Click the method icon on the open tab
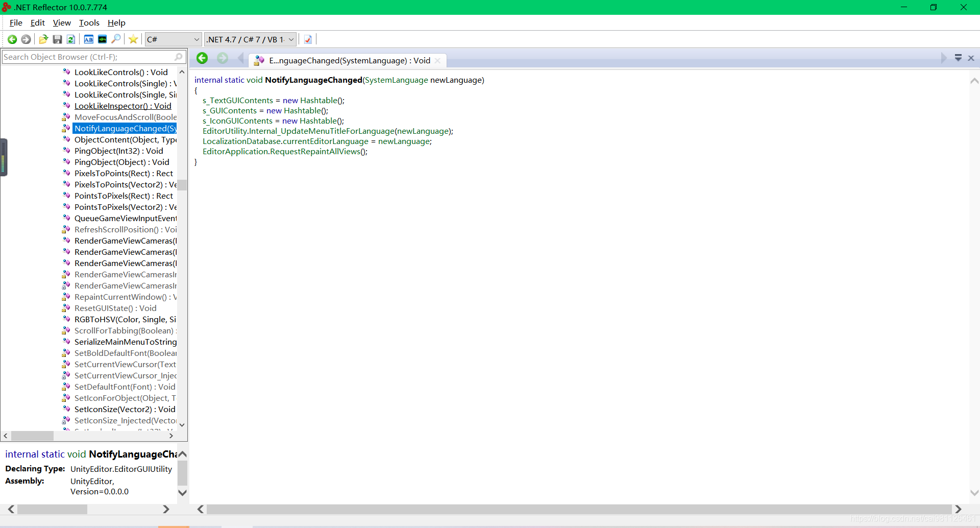 259,60
